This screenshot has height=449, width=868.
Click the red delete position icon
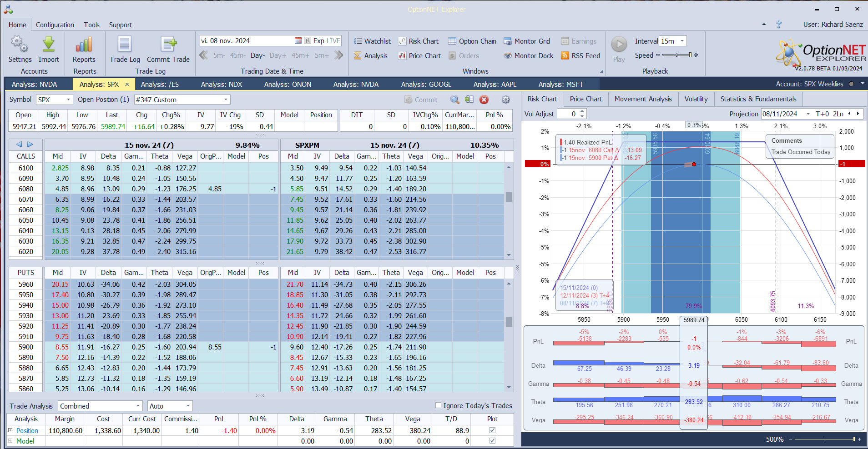coord(484,100)
